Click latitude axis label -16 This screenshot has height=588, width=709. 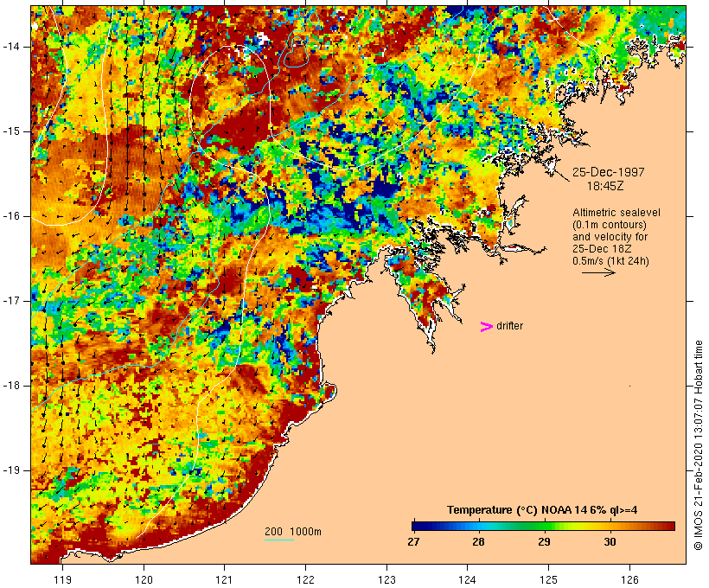point(11,216)
